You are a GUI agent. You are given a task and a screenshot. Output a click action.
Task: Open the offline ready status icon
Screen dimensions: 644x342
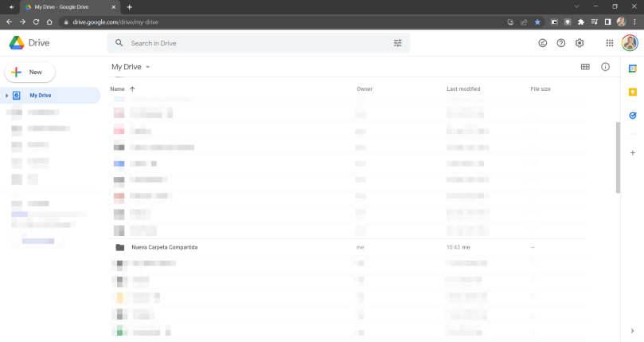(543, 43)
